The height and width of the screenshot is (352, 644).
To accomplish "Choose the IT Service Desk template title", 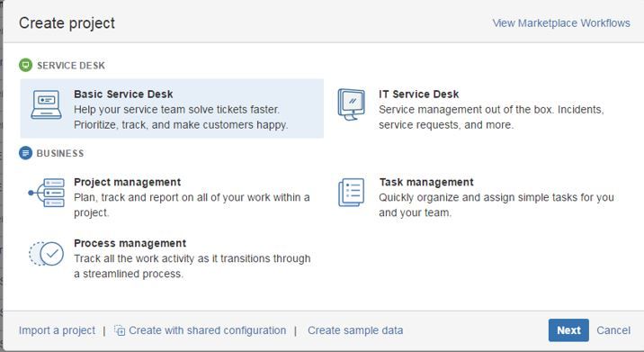I will [418, 95].
